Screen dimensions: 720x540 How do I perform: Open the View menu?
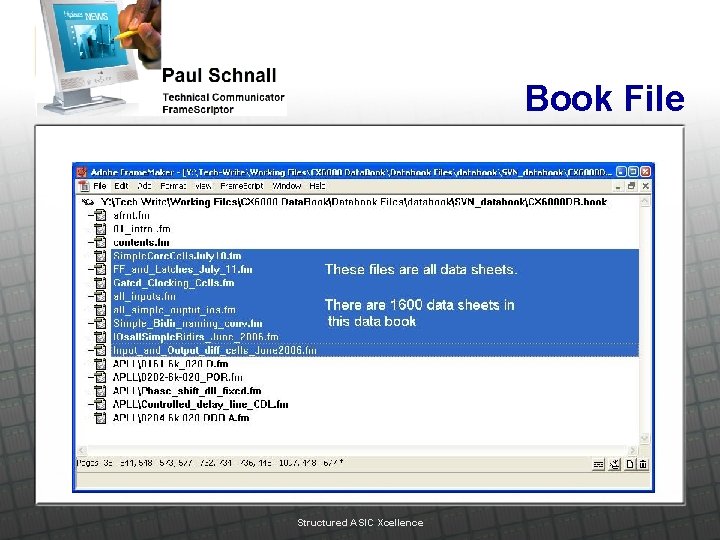click(x=203, y=186)
